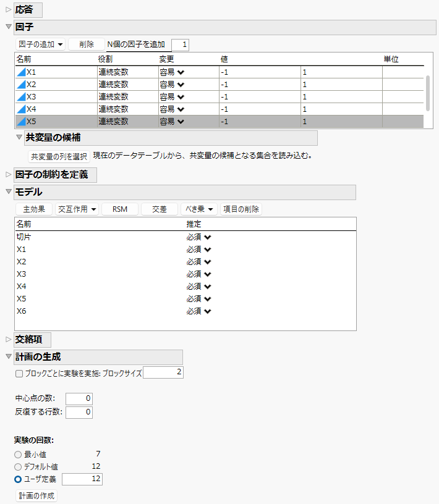The width and height of the screenshot is (439, 504).
Task: Click the 削除 button
Action: (87, 44)
